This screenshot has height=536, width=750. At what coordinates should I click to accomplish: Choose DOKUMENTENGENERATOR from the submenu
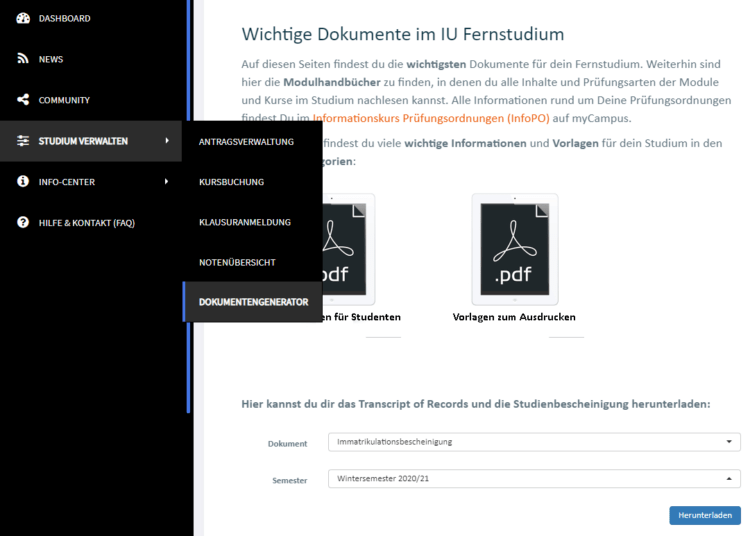[x=253, y=302]
